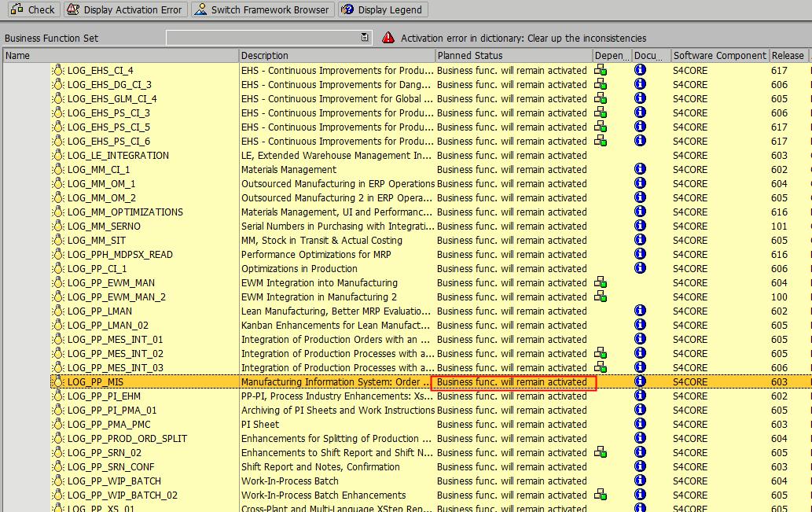Click the Check toolbar button
The width and height of the screenshot is (812, 512).
point(32,9)
